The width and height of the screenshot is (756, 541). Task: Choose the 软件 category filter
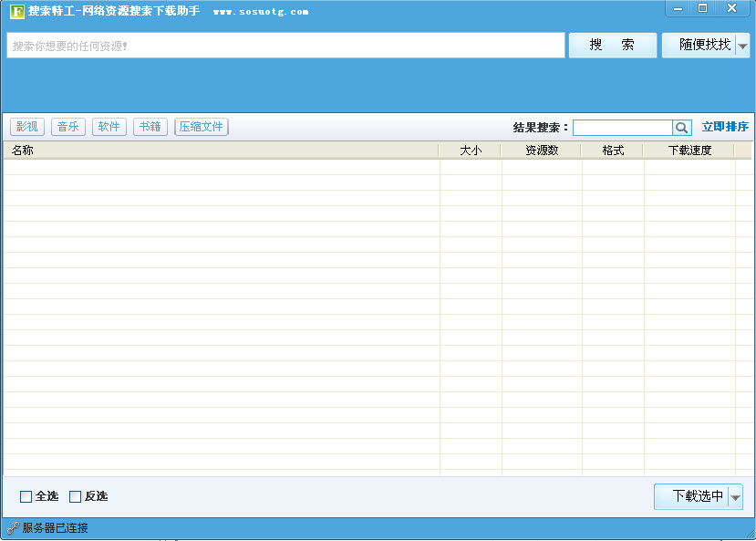[109, 127]
